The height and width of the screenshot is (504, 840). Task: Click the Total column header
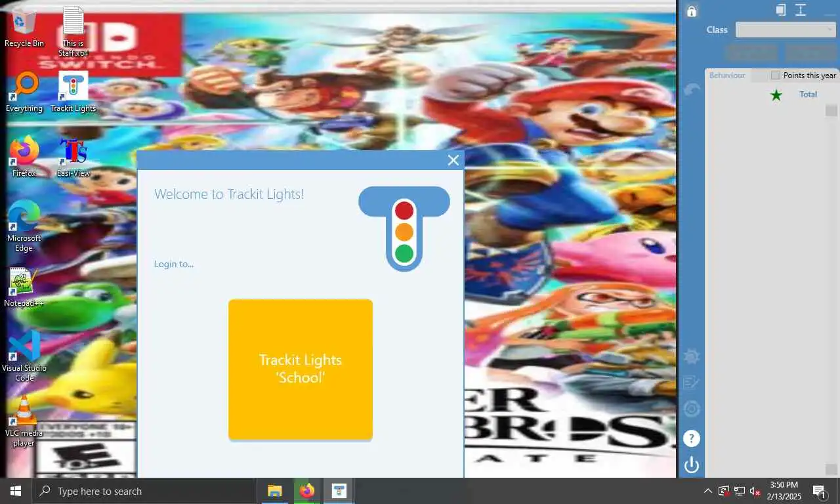click(808, 94)
